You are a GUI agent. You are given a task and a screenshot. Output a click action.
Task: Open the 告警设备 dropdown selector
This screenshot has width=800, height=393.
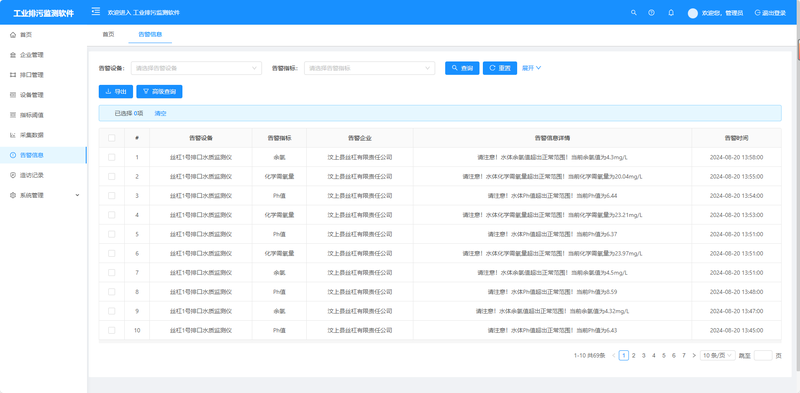[196, 68]
